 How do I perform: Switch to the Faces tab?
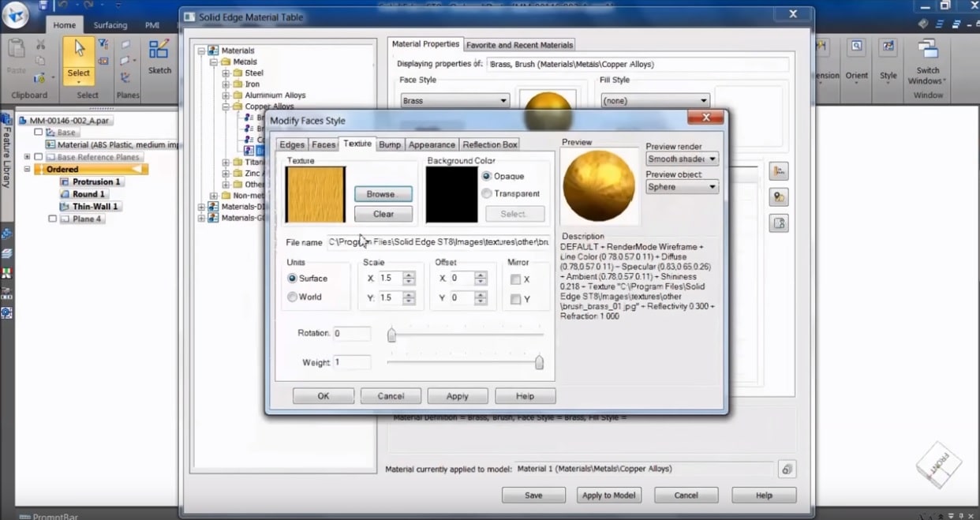click(x=324, y=144)
